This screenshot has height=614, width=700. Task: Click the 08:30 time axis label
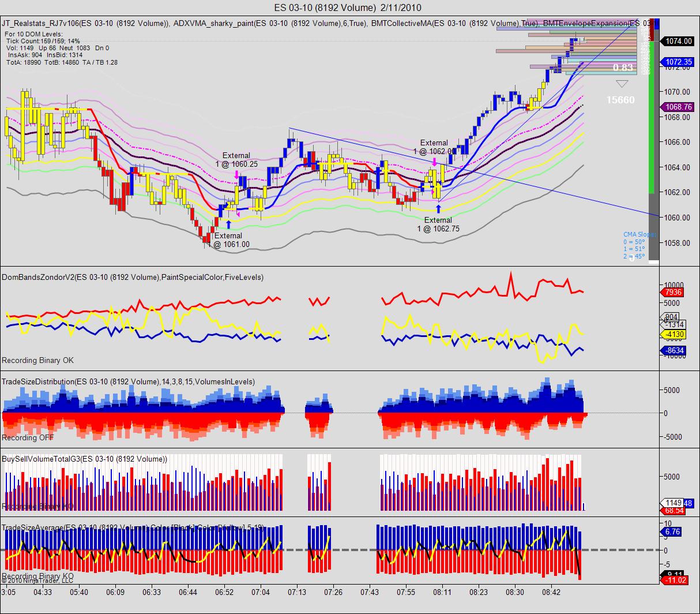click(x=515, y=592)
